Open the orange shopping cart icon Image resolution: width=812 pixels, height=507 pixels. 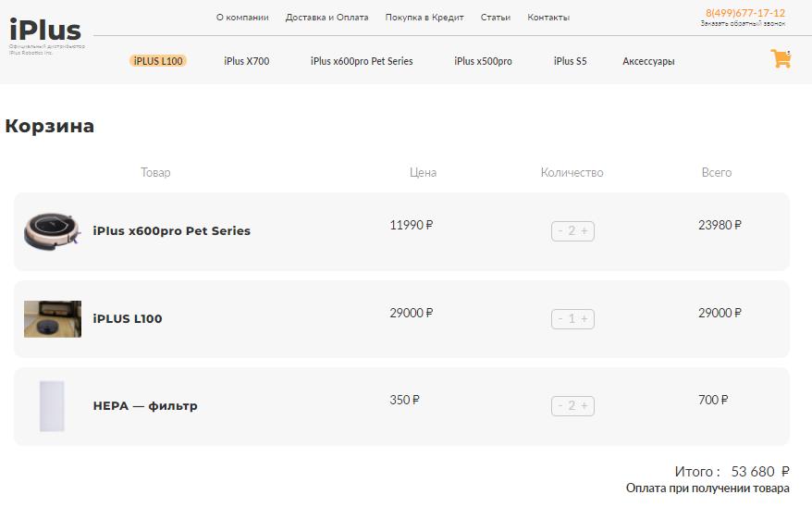coord(781,58)
